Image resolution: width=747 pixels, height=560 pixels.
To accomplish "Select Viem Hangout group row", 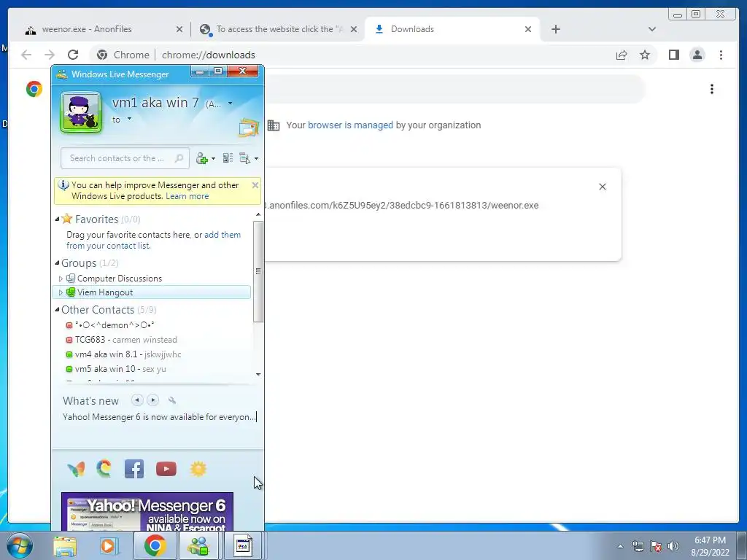I will 152,292.
